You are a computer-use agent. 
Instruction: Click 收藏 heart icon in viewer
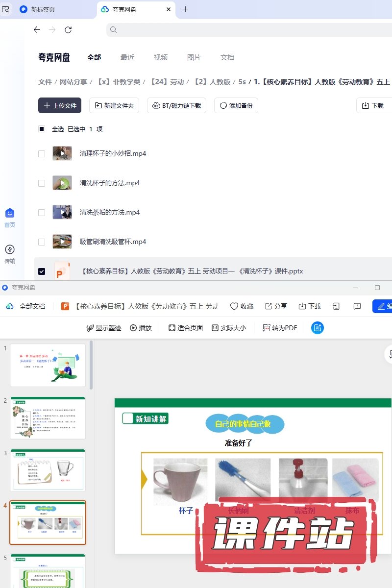pos(234,306)
